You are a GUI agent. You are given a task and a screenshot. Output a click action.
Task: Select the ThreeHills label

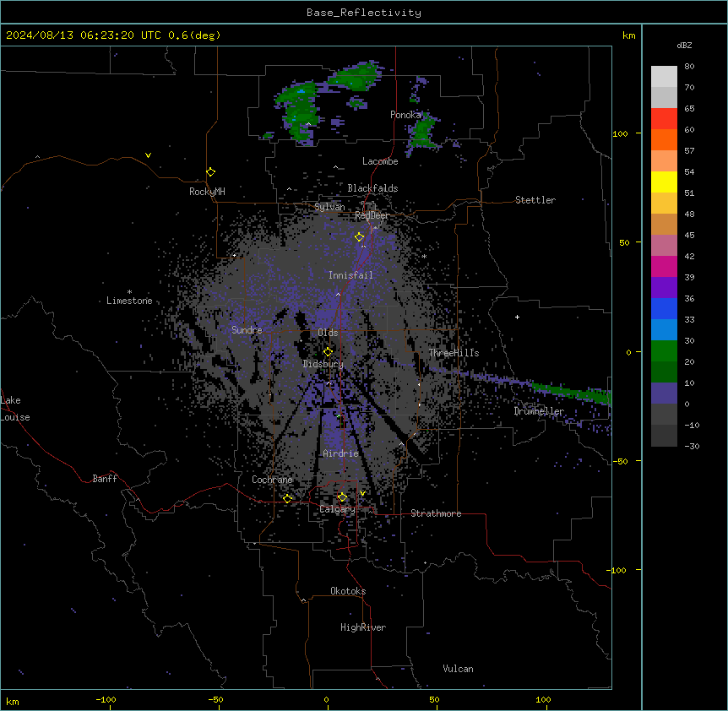[x=454, y=353]
